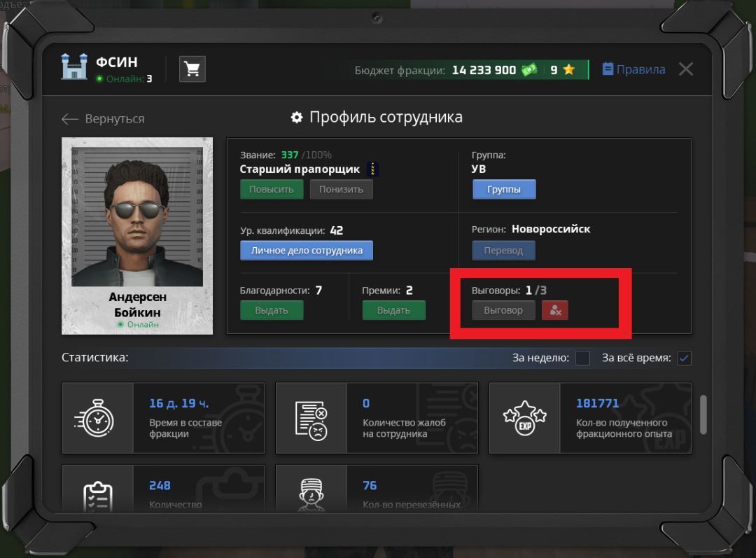Image resolution: width=756 pixels, height=558 pixels.
Task: Click the employee mugshot photo
Action: (x=137, y=212)
